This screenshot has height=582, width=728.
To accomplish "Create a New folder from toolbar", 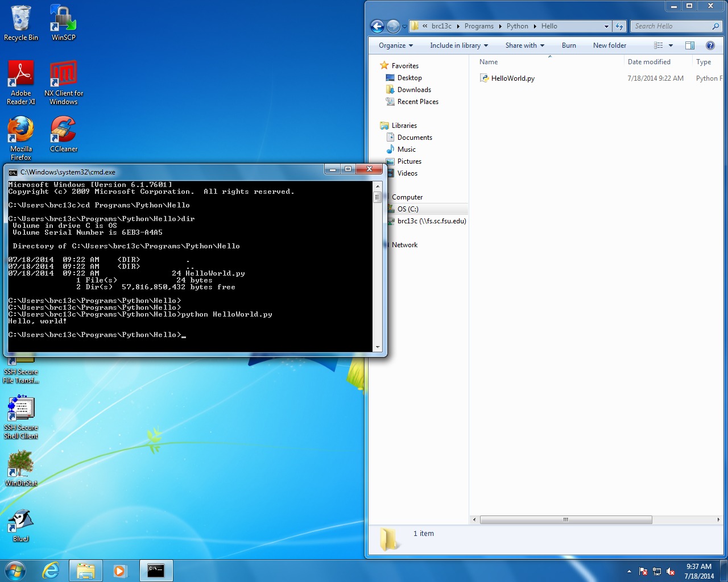I will coord(610,45).
